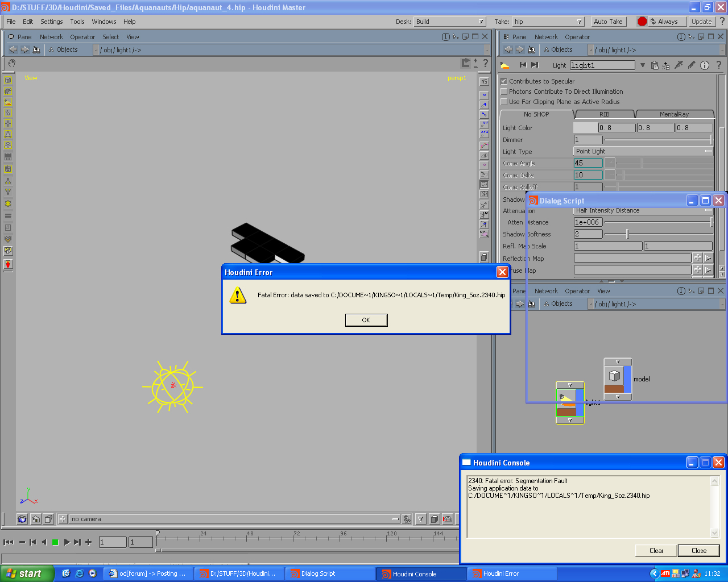Click the Shadow Softness slider handle
Screen dimensions: 728x582
tap(627, 234)
